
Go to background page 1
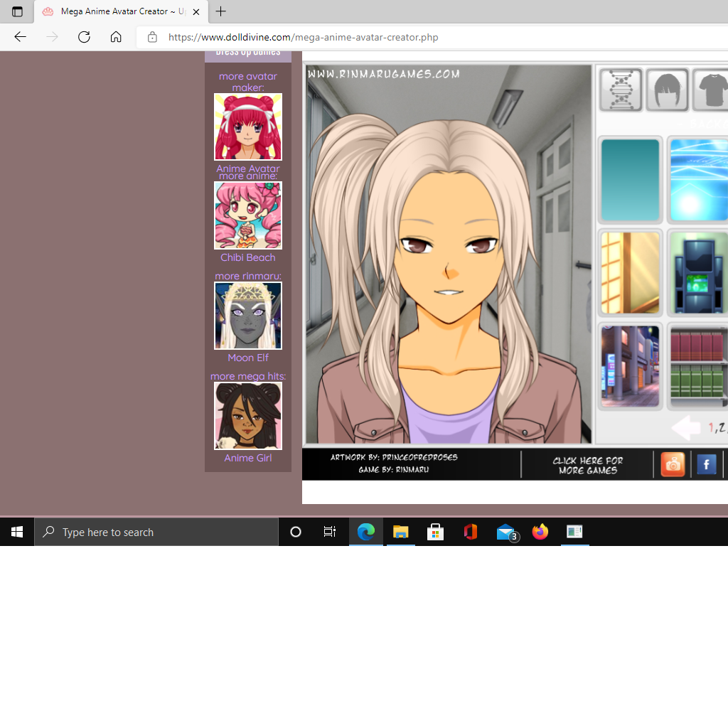[711, 427]
